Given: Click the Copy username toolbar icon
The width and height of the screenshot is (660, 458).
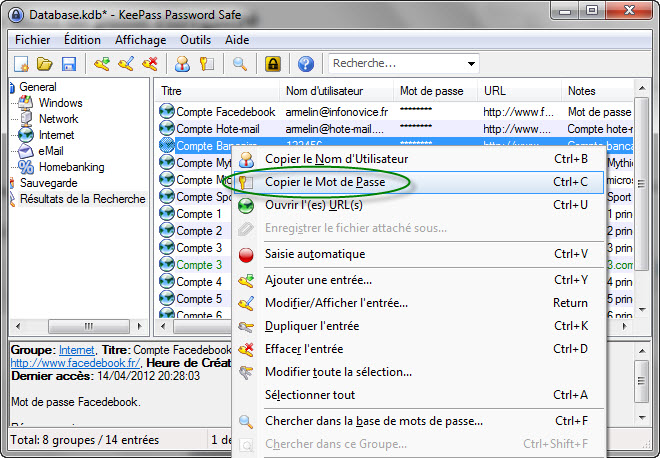Looking at the screenshot, I should pos(182,64).
